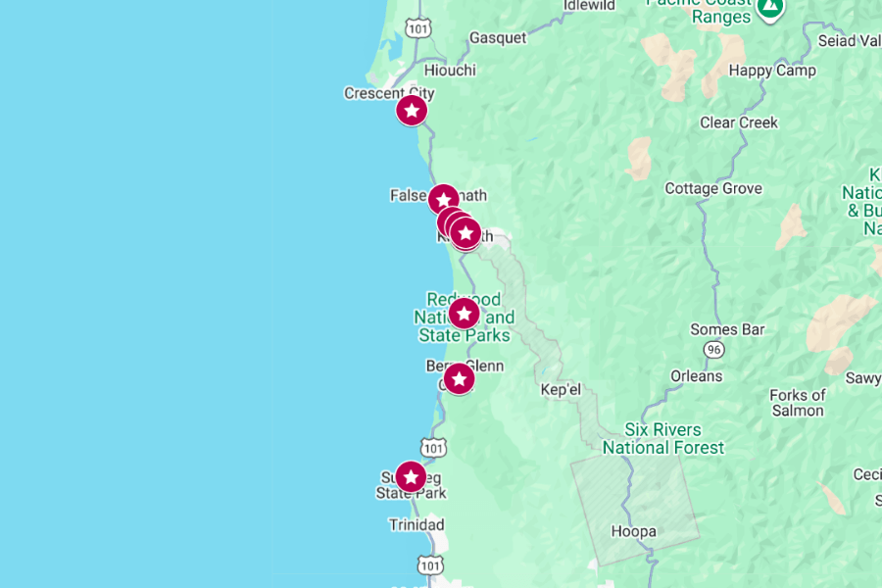Image resolution: width=882 pixels, height=588 pixels.
Task: Click the green campground icon near Pacific Coast Ranges
Action: pos(770,9)
